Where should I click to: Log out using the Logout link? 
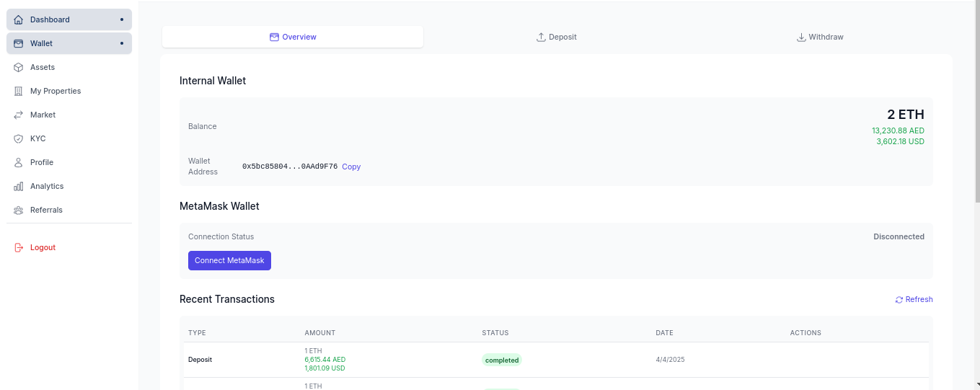[69, 247]
